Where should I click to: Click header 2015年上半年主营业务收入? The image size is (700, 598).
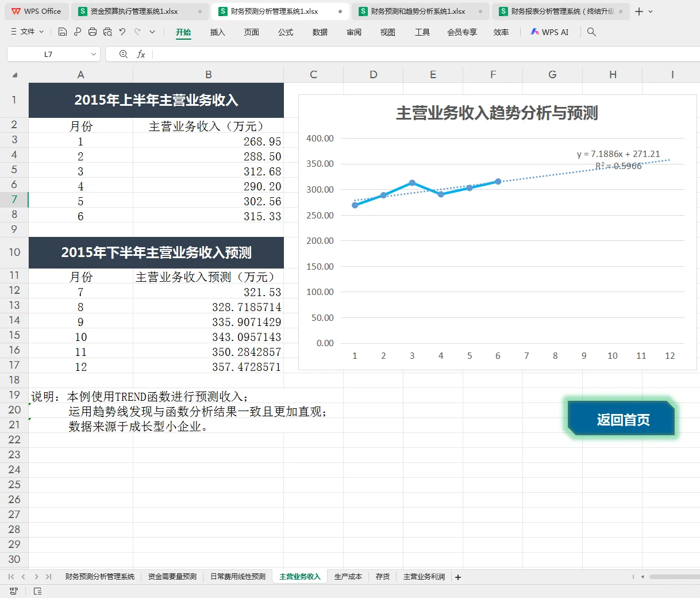click(156, 100)
